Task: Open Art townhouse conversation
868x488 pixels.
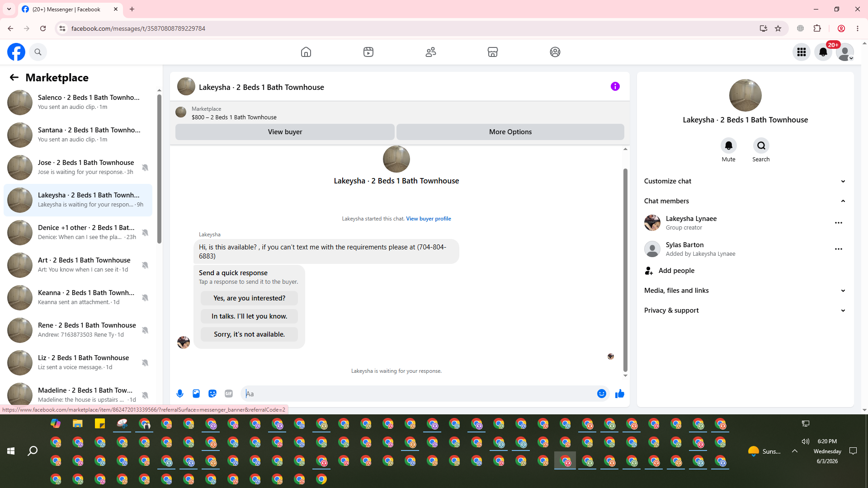Action: tap(78, 265)
